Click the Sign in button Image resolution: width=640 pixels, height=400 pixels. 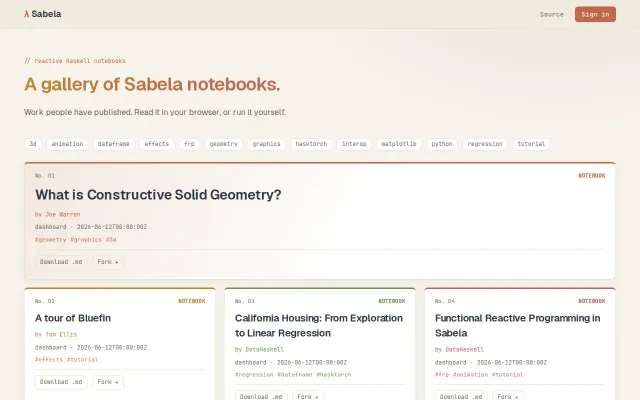(595, 14)
